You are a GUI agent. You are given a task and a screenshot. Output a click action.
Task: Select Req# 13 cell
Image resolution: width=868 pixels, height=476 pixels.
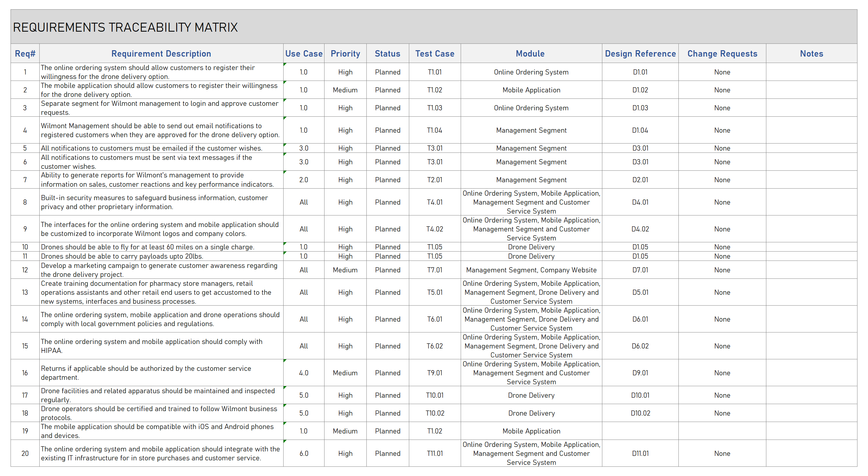pyautogui.click(x=25, y=293)
